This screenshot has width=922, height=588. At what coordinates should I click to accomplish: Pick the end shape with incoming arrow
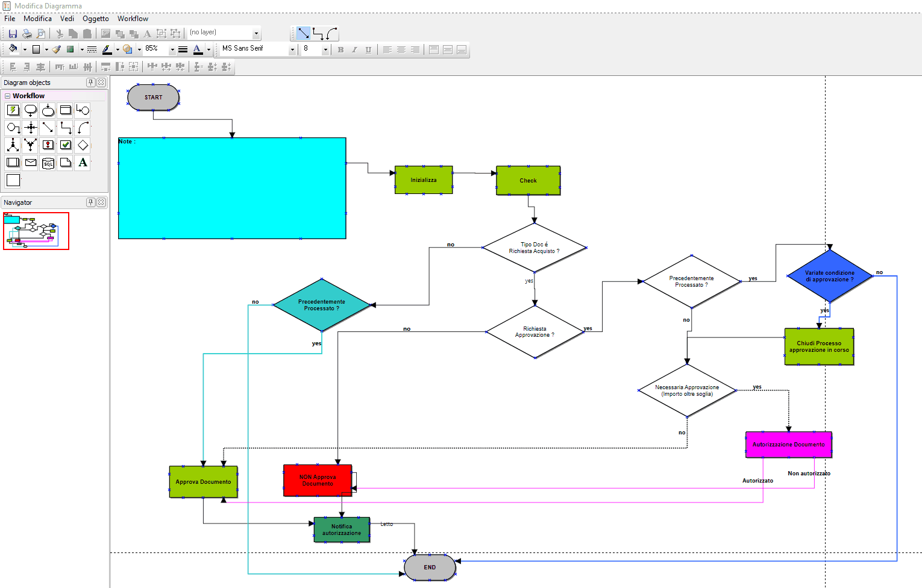pos(48,110)
